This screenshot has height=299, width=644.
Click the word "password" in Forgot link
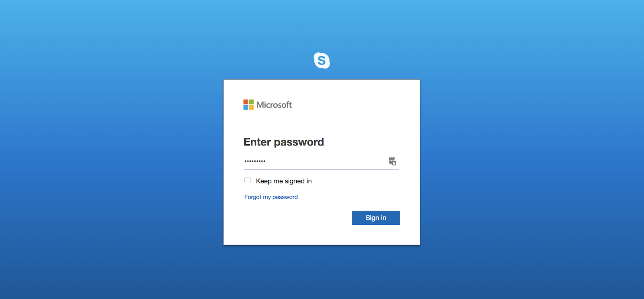[x=285, y=197]
